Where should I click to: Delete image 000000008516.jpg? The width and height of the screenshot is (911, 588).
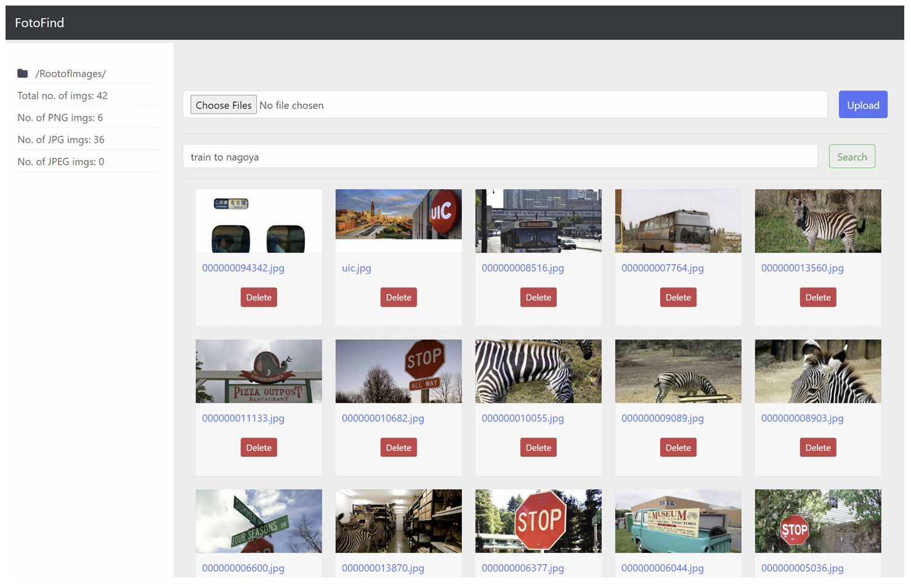[x=538, y=297]
